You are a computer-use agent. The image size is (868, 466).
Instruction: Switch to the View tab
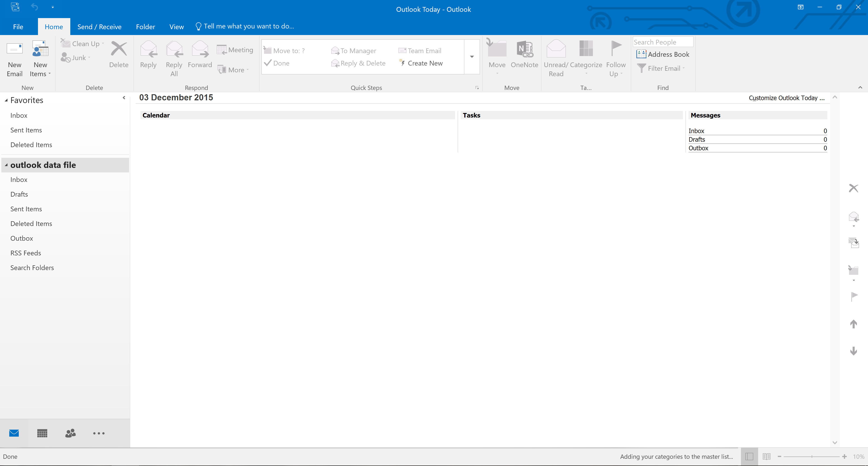(177, 27)
